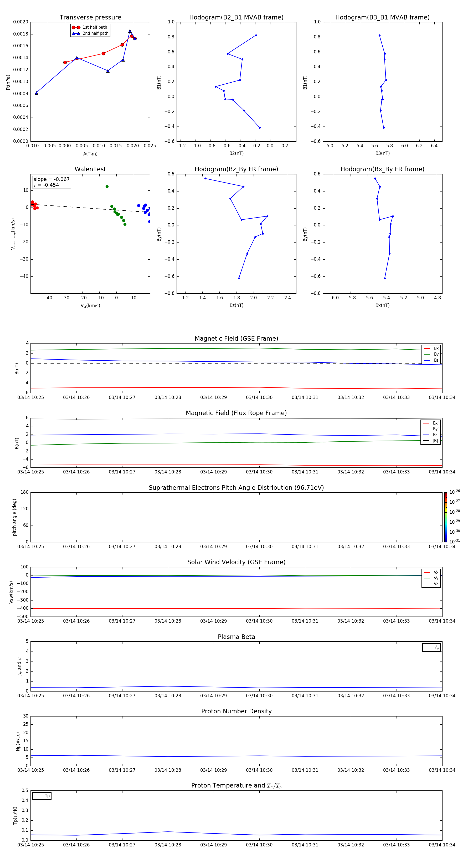Click the βp legend in Plasma Beta

pyautogui.click(x=431, y=647)
